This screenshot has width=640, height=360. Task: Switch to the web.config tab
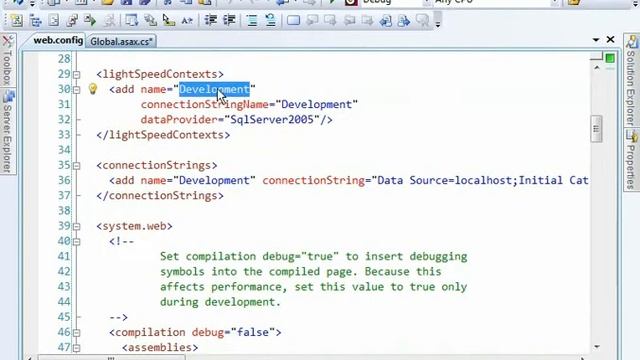[x=58, y=40]
